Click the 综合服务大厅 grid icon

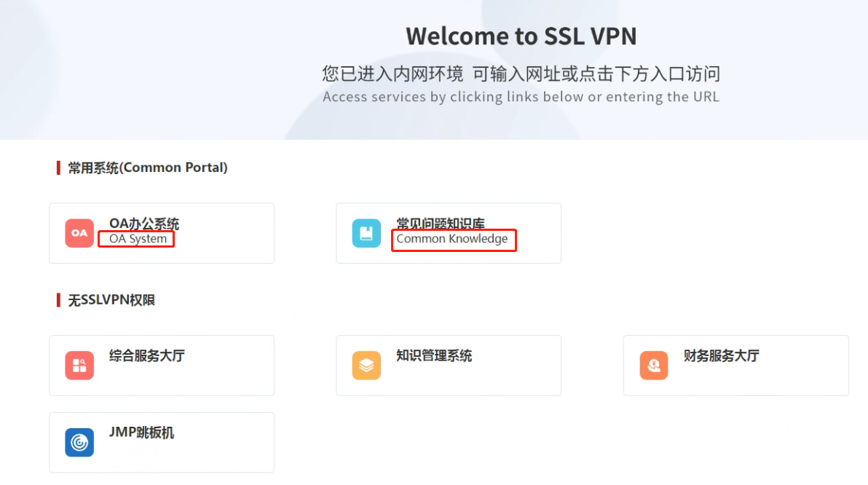pyautogui.click(x=79, y=366)
